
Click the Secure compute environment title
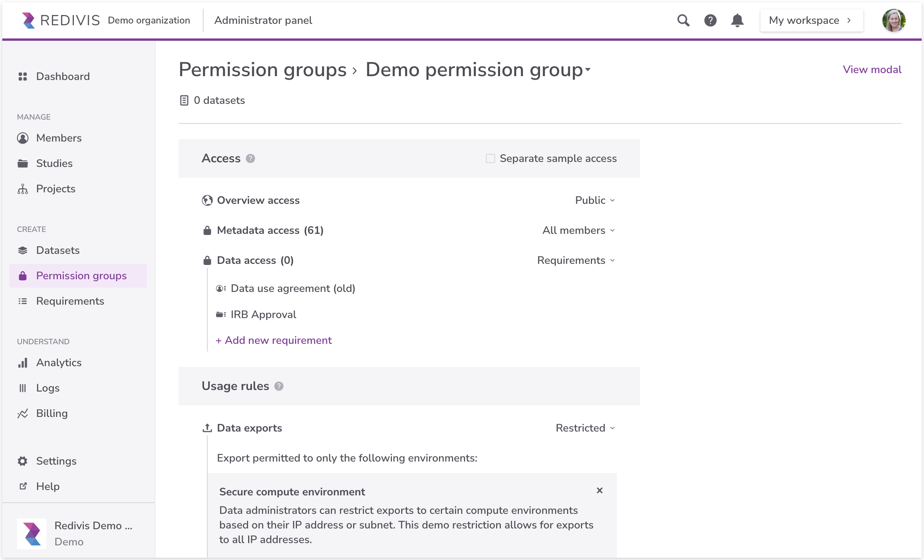pyautogui.click(x=292, y=492)
